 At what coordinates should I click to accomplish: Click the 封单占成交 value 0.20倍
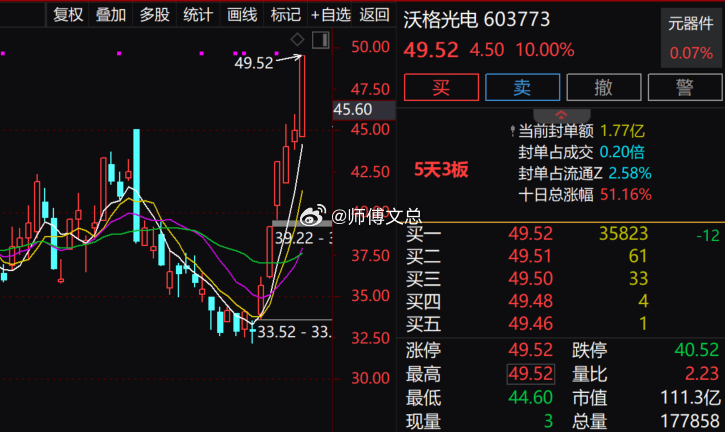[622, 152]
